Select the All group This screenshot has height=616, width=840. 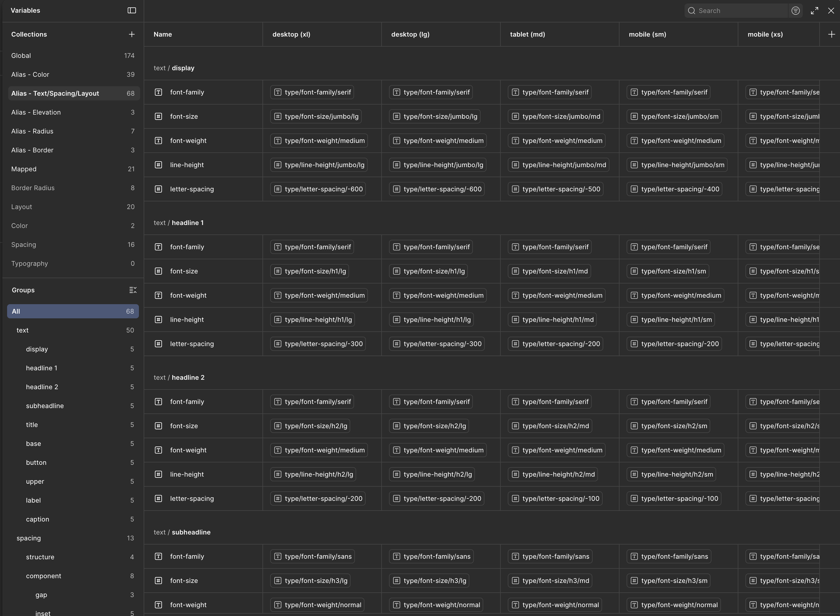tap(73, 311)
